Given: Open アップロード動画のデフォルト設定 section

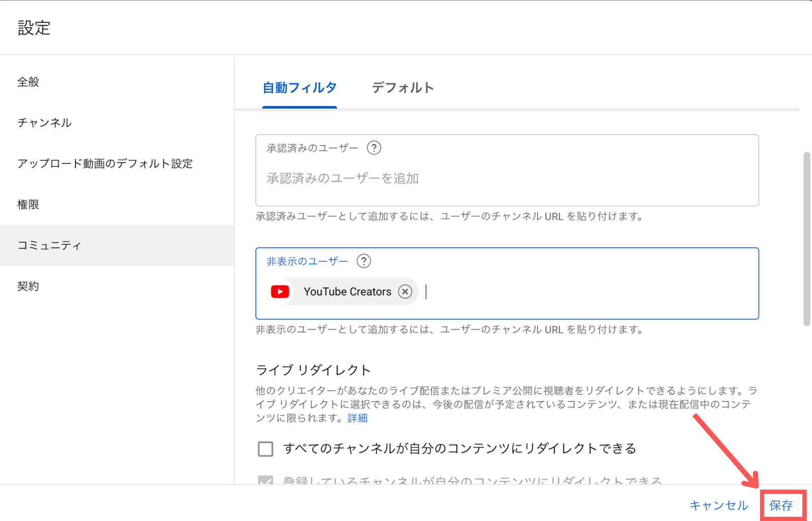Looking at the screenshot, I should tap(117, 163).
